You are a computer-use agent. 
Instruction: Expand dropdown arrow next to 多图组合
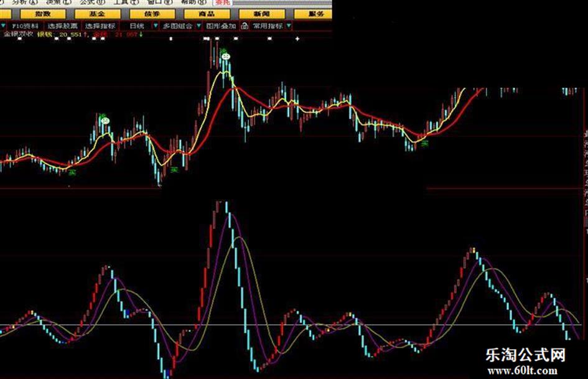198,26
